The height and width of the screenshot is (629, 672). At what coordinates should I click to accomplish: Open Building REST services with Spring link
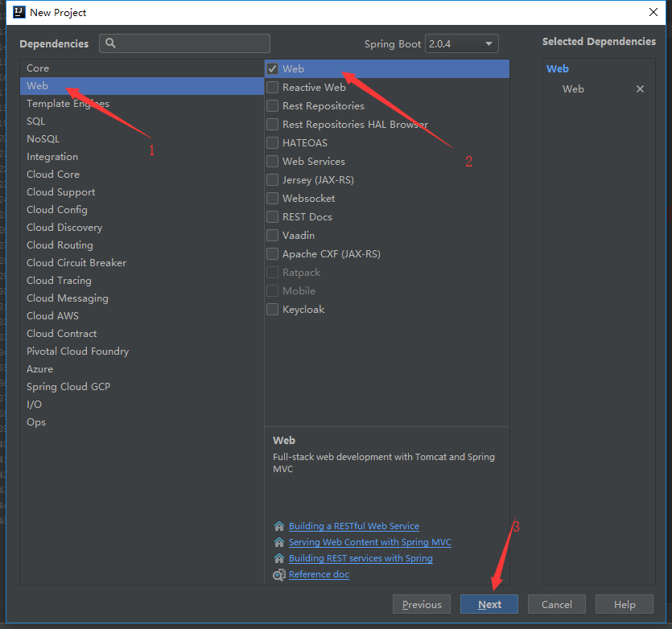tap(361, 558)
